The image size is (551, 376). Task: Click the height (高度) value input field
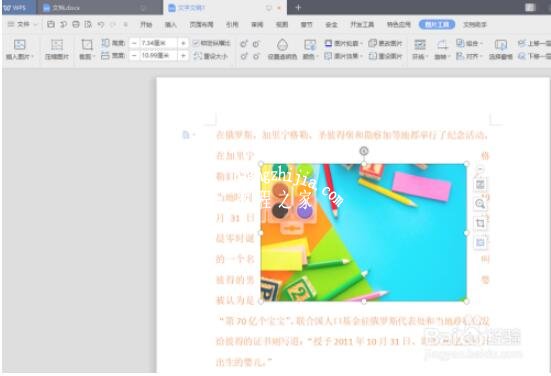pos(158,43)
